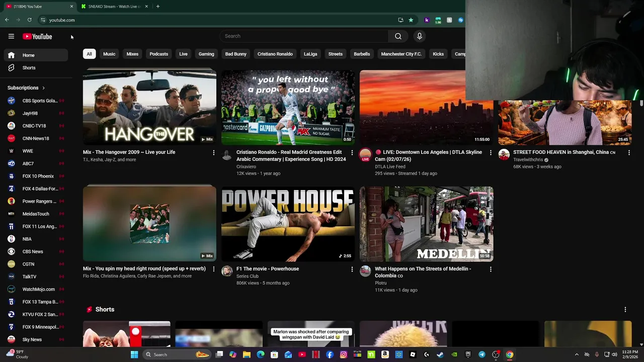Select the Barbells filter chip
The width and height of the screenshot is (644, 362).
click(362, 54)
